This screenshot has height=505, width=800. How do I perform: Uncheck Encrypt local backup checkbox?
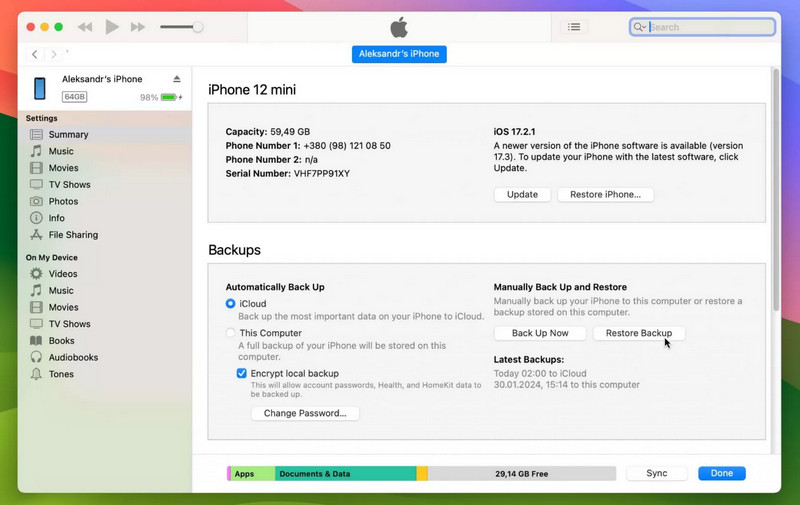tap(242, 373)
